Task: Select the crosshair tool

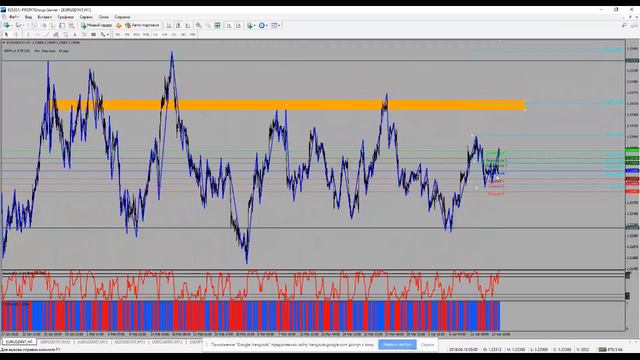Action: [16, 35]
